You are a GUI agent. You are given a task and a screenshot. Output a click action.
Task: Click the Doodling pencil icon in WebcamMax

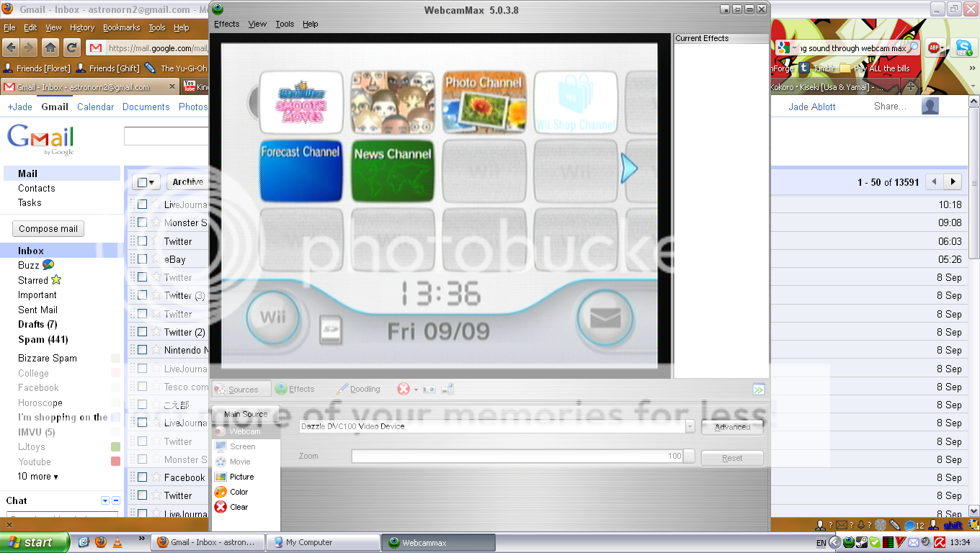(343, 389)
